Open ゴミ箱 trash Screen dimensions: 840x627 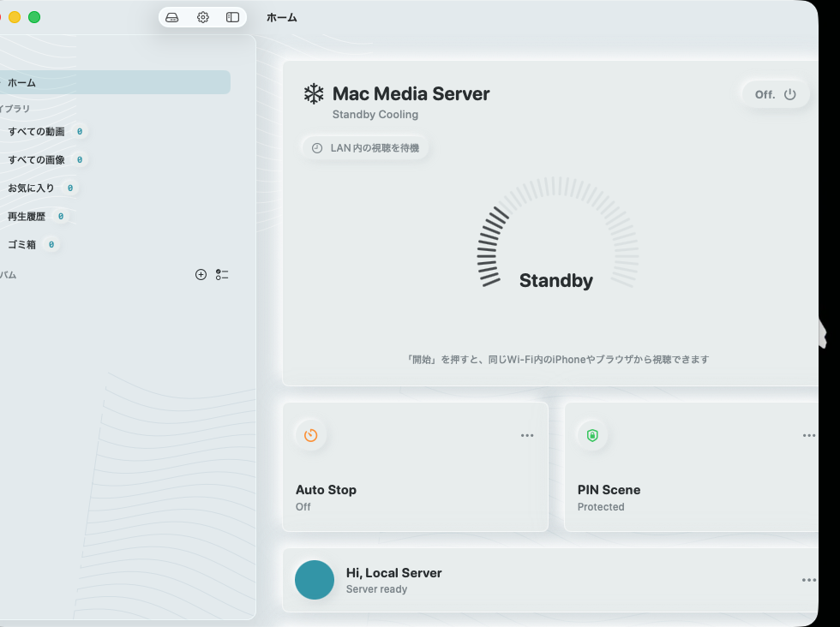pyautogui.click(x=21, y=245)
